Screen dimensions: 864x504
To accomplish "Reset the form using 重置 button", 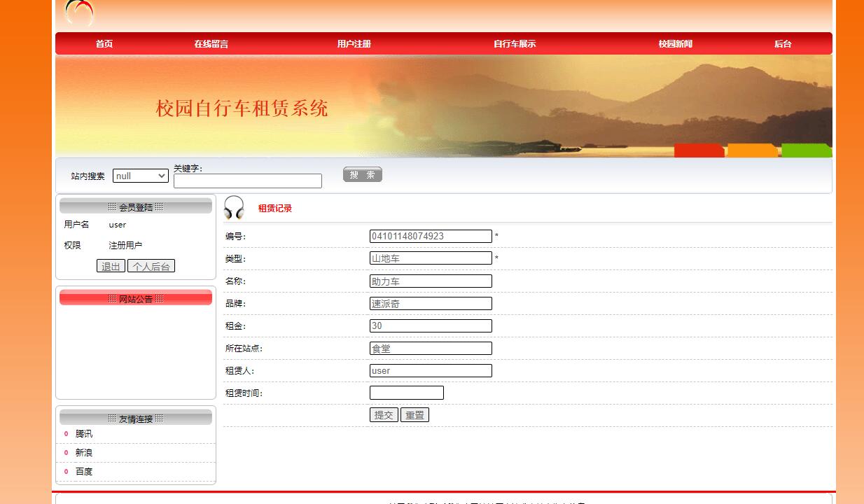I will [414, 414].
